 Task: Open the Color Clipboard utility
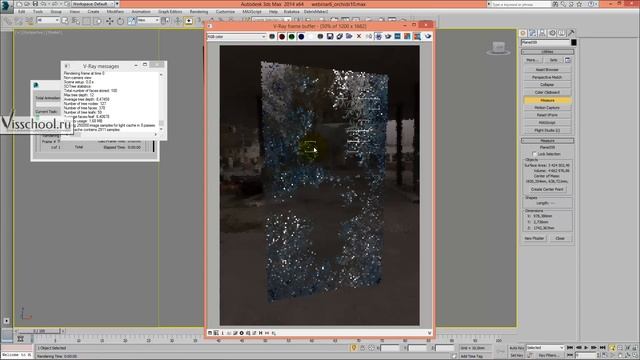547,92
